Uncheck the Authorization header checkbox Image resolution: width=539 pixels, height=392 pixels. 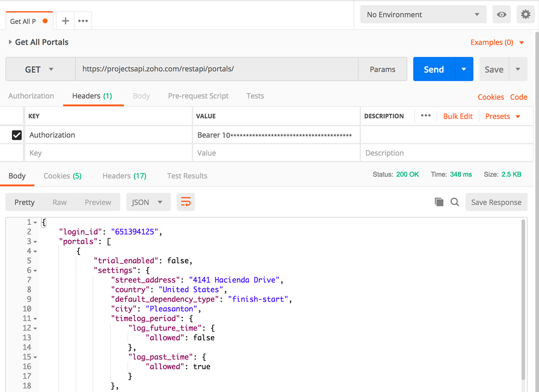tap(17, 135)
